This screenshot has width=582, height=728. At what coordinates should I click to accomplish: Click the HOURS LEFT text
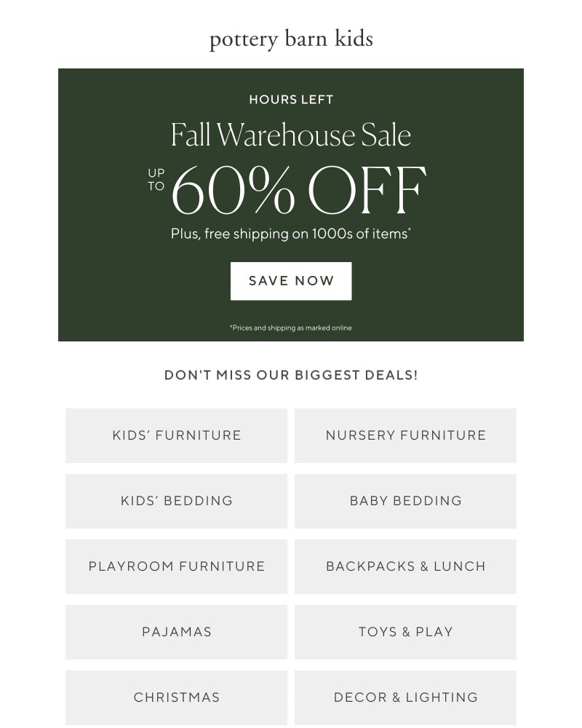(x=291, y=99)
